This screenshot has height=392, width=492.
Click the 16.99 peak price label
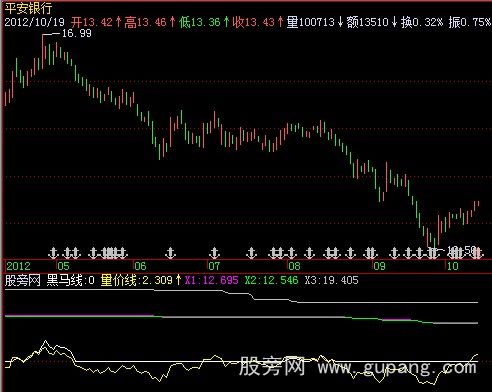click(77, 33)
